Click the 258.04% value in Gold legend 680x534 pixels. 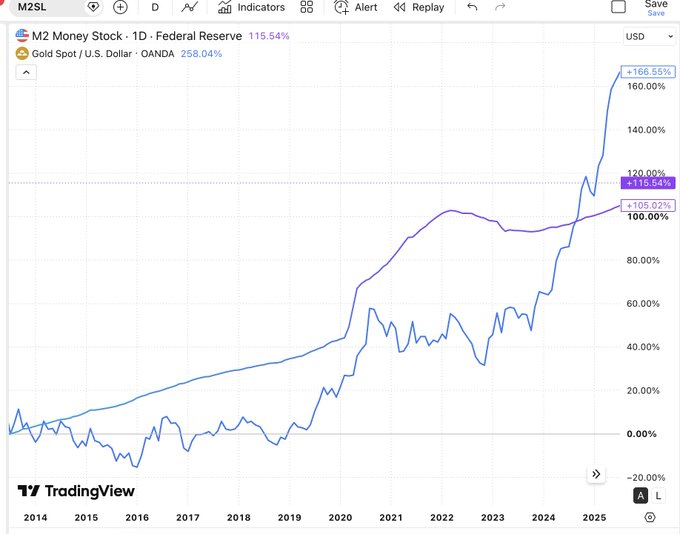[201, 54]
